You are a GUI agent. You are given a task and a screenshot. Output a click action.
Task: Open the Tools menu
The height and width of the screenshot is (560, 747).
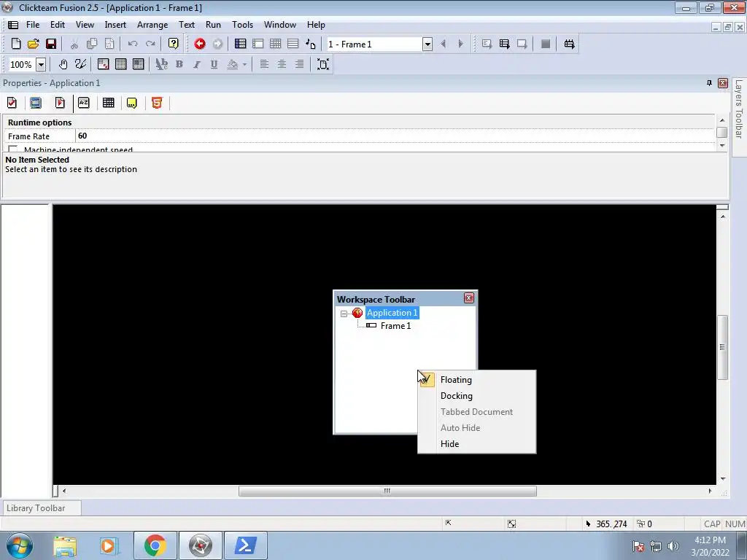click(x=242, y=25)
